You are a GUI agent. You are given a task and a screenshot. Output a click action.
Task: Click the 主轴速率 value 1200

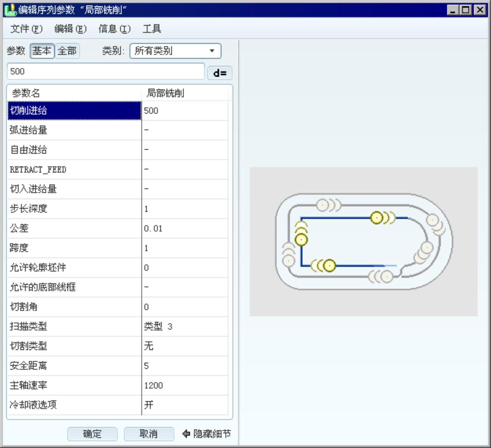185,385
